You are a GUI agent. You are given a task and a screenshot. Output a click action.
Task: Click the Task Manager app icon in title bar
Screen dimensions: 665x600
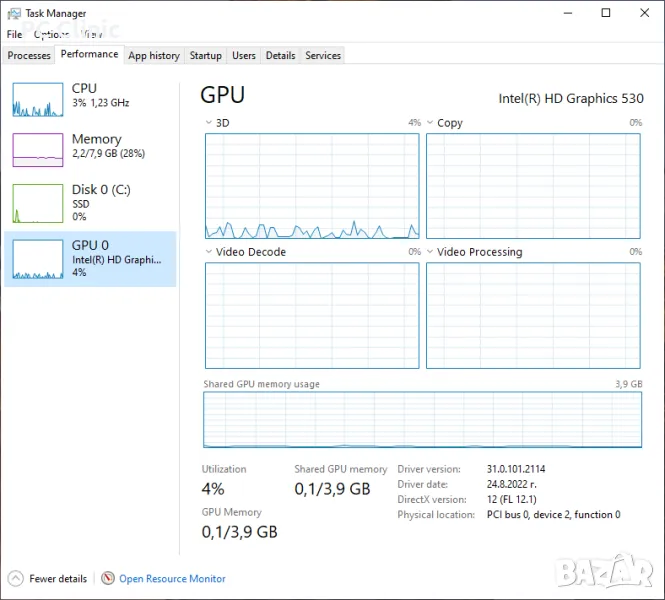pos(13,13)
